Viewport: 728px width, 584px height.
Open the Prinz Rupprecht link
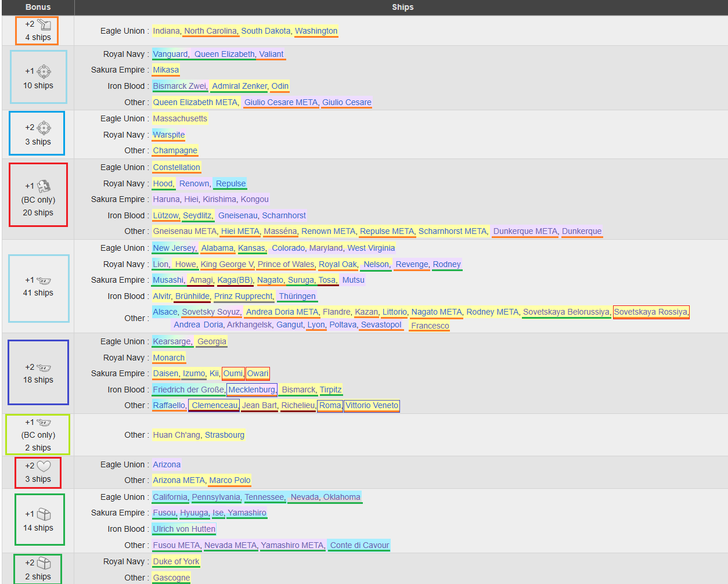click(x=243, y=296)
